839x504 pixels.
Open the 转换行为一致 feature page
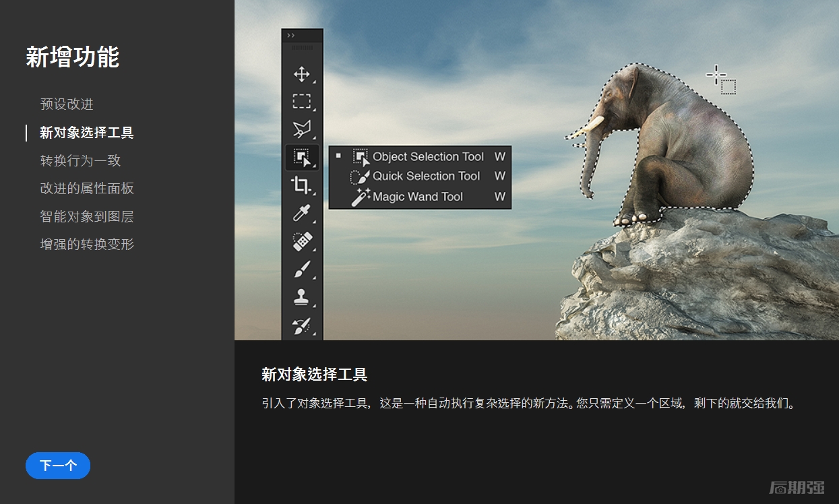[80, 160]
